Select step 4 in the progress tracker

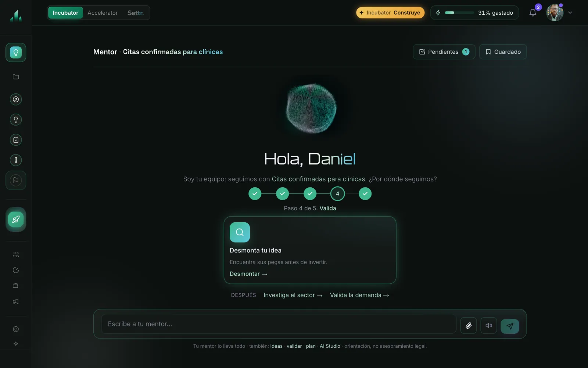tap(337, 194)
